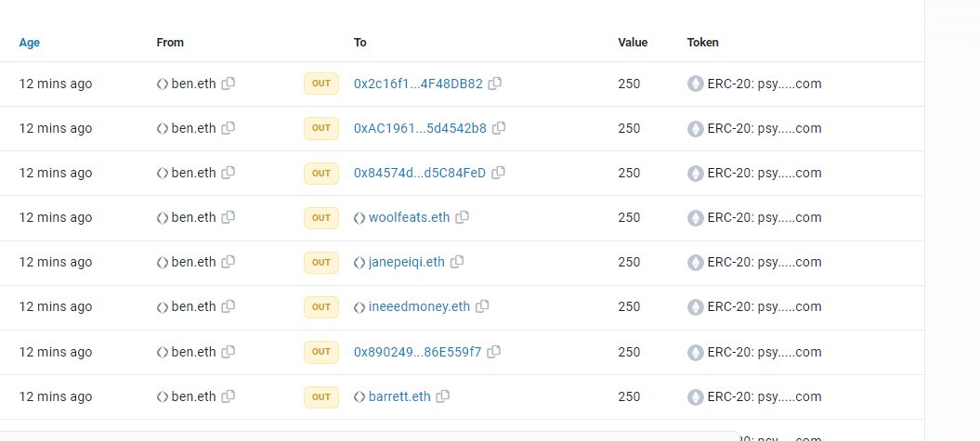Image resolution: width=980 pixels, height=441 pixels.
Task: Click token logo in woolfeats.eth row
Action: 696,218
